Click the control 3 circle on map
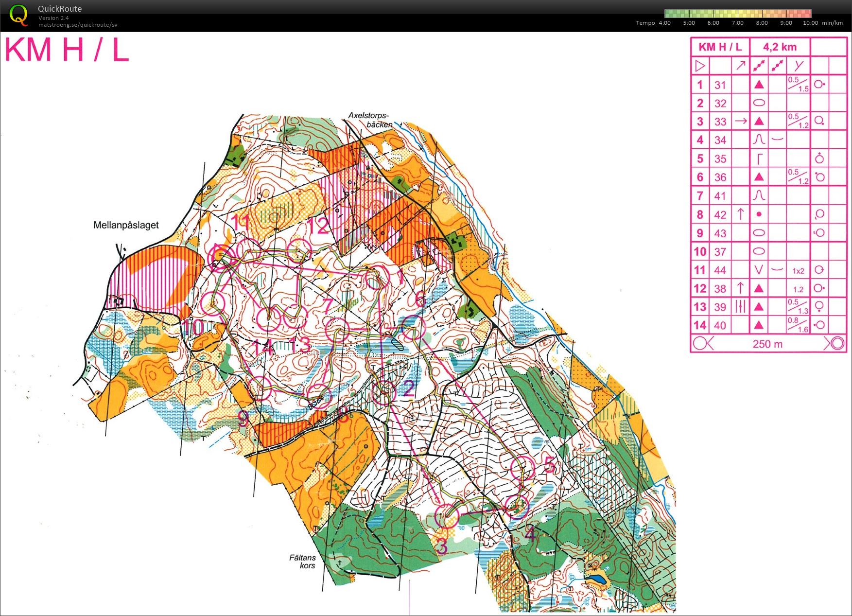The width and height of the screenshot is (852, 616). point(447,516)
